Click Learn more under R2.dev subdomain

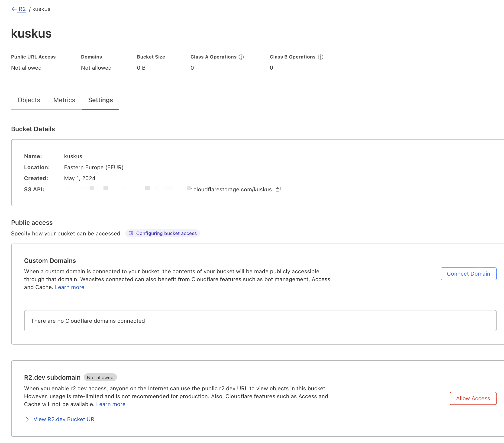[111, 404]
